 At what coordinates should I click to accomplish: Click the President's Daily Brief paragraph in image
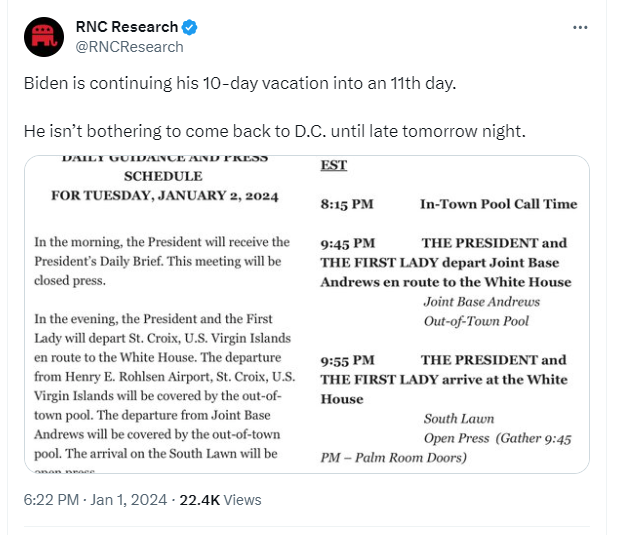point(162,261)
